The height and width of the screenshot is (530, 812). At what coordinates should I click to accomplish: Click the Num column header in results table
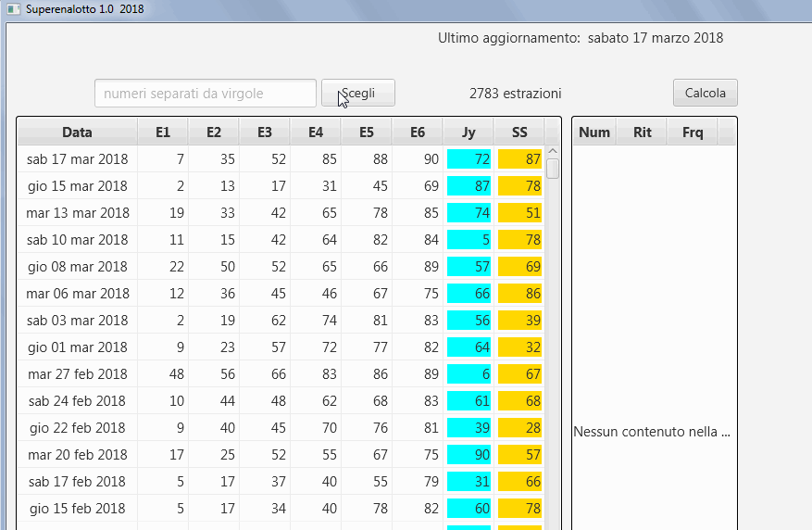tap(594, 132)
